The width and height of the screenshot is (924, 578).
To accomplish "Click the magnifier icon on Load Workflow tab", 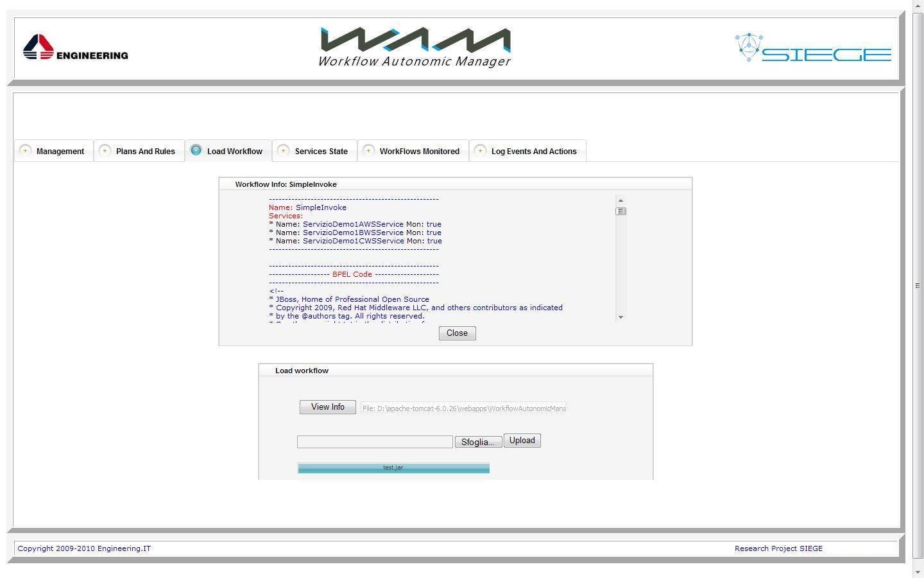I will [196, 150].
